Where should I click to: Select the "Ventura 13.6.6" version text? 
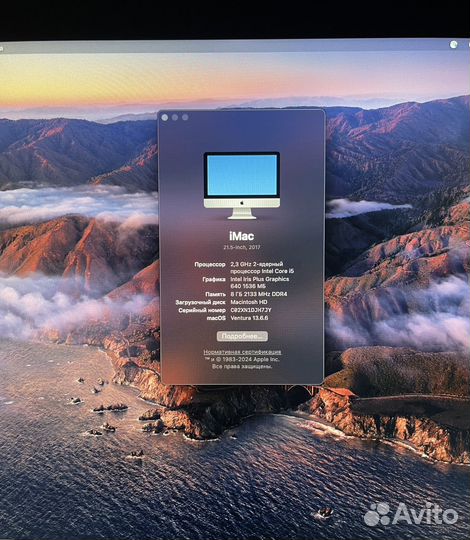[249, 318]
